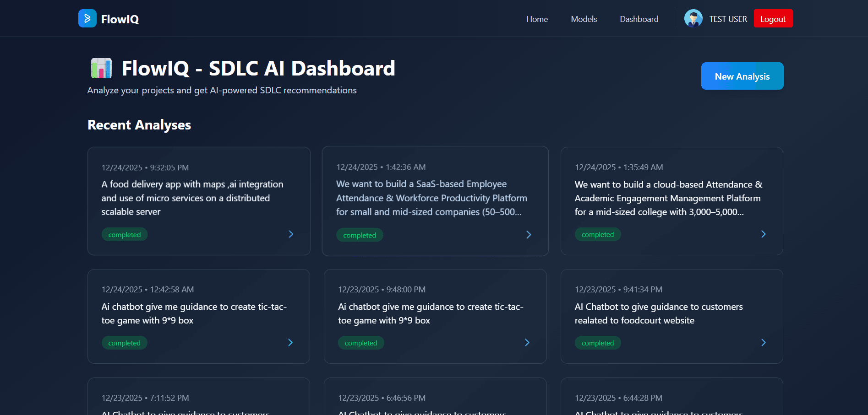Start a New Analysis

742,76
